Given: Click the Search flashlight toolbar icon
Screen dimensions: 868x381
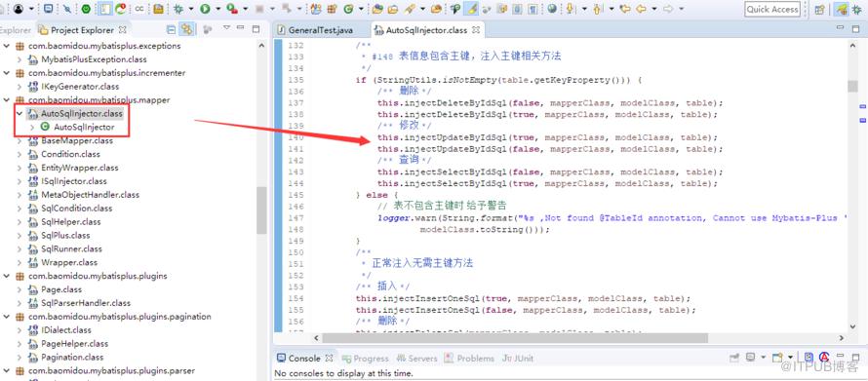Looking at the screenshot, I should (409, 9).
